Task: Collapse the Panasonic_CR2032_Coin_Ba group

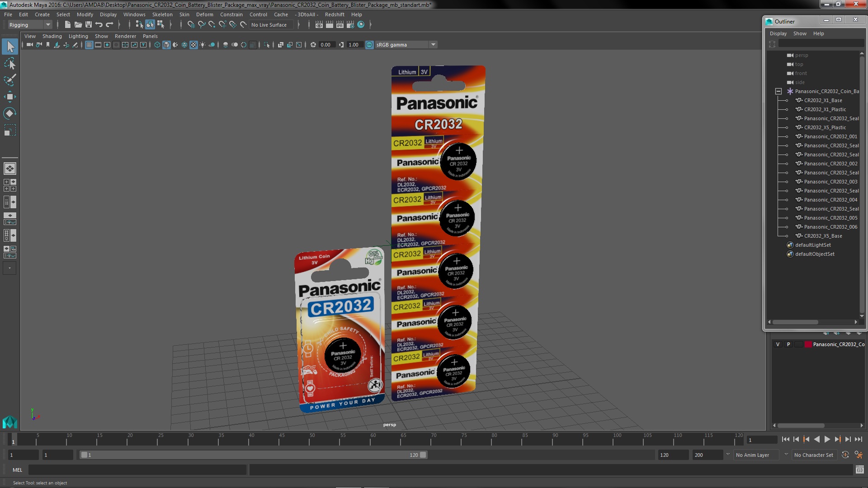Action: point(778,91)
